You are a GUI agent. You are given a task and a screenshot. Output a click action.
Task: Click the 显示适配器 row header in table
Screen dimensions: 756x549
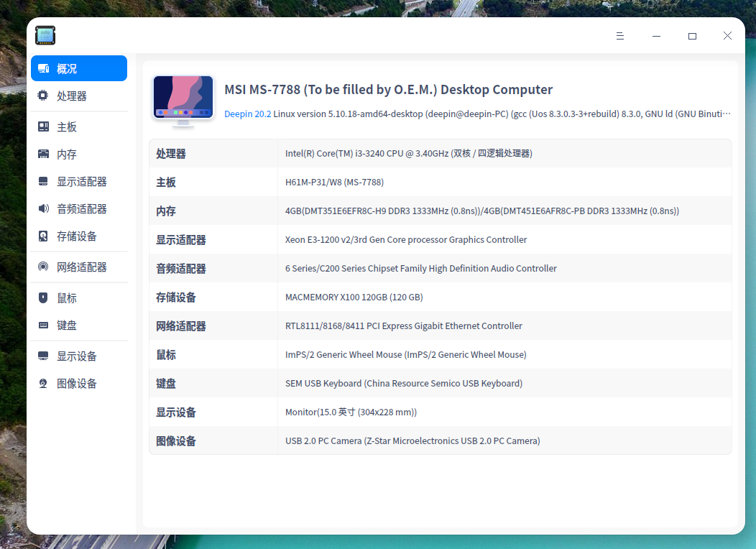(181, 240)
